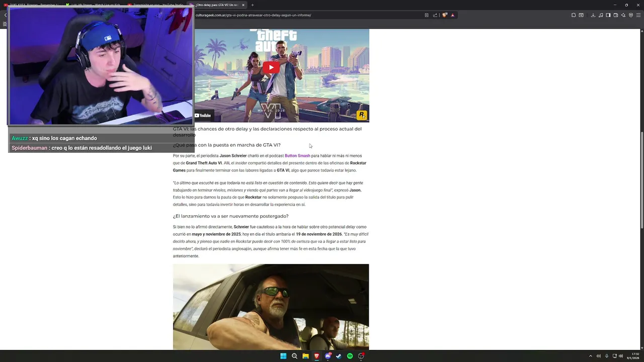Open File Explorer from the taskbar
This screenshot has width=644, height=362.
[x=305, y=356]
